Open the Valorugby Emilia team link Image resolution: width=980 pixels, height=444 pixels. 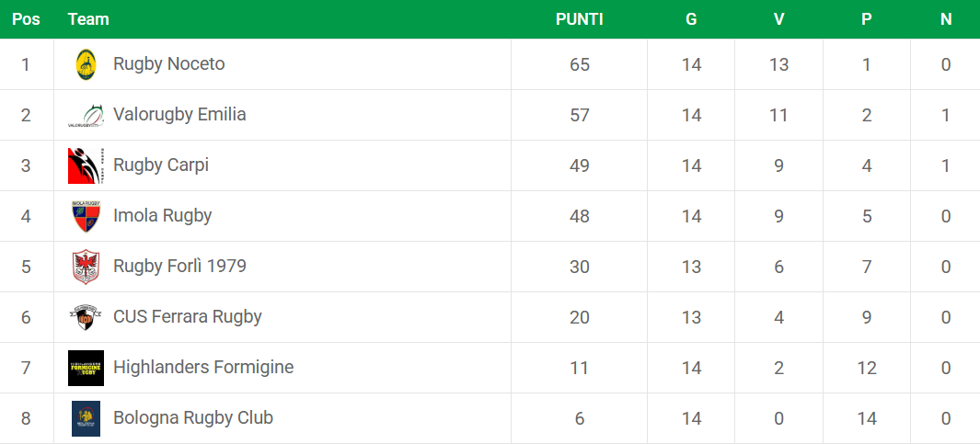179,114
